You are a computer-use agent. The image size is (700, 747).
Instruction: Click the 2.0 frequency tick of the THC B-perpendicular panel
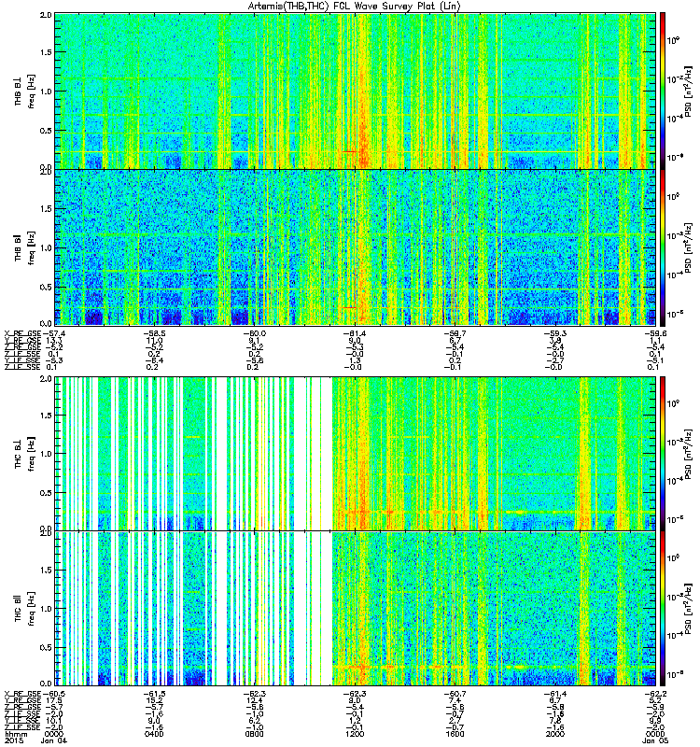(46, 379)
